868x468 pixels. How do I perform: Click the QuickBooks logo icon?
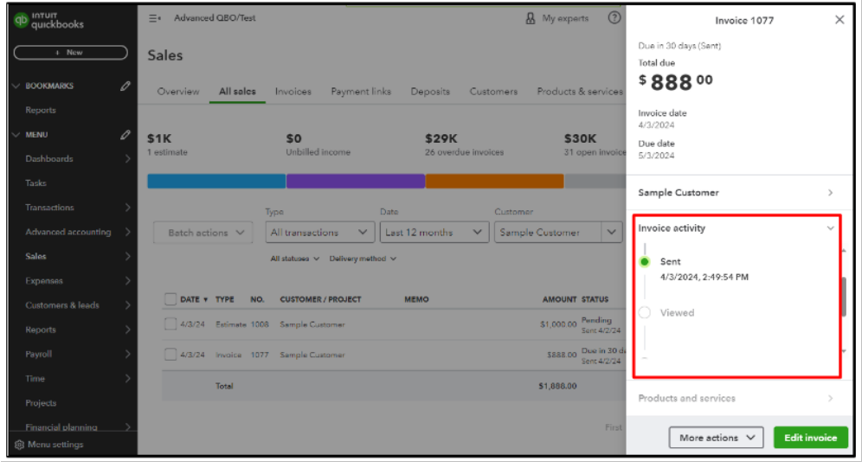21,21
